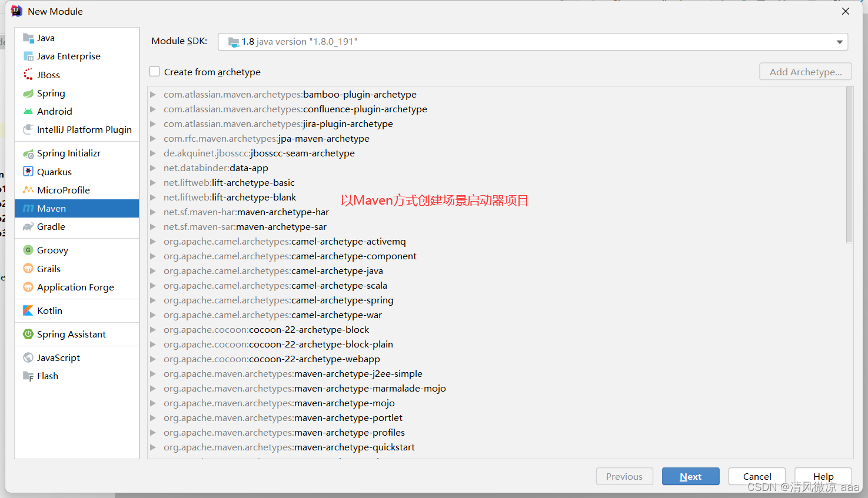Viewport: 868px width, 498px height.
Task: Click the Java folder icon in sidebar
Action: coord(28,38)
